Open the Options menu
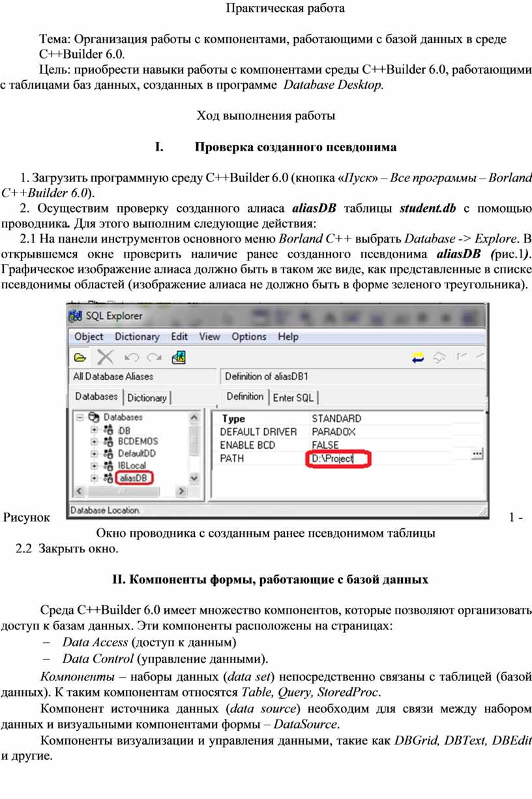 click(x=249, y=337)
